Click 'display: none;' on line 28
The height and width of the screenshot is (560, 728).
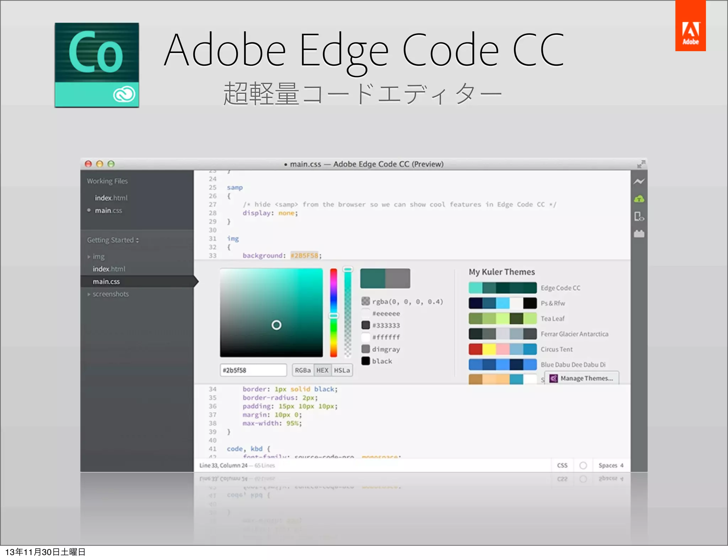click(x=270, y=213)
